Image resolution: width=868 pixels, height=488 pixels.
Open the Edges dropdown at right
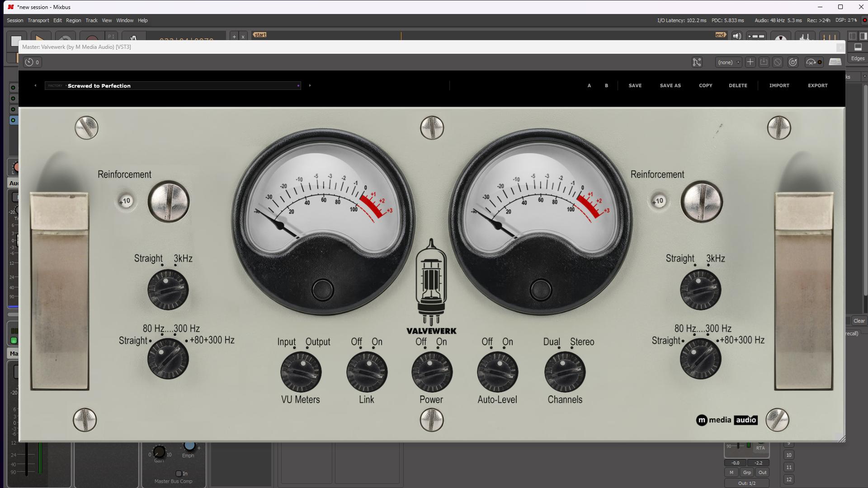coord(858,58)
